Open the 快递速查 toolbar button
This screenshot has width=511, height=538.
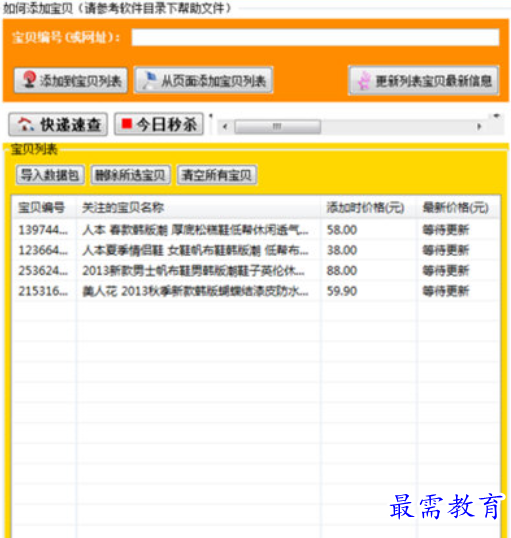point(58,124)
